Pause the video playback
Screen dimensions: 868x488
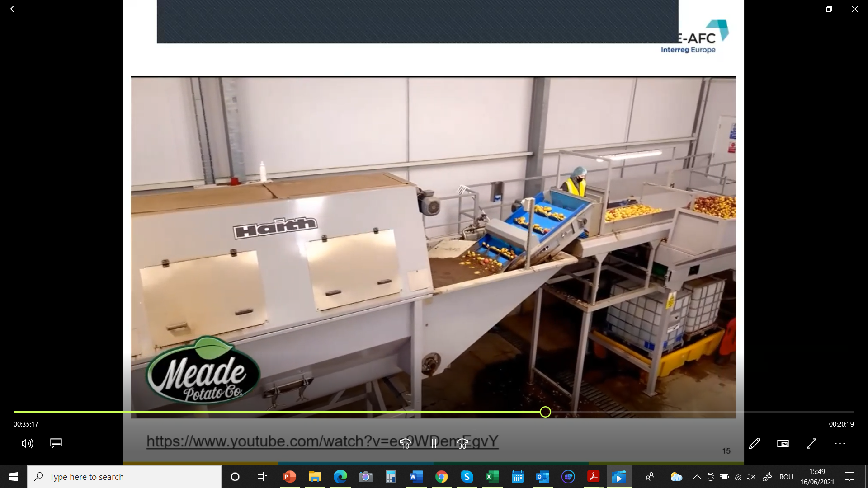(x=434, y=444)
